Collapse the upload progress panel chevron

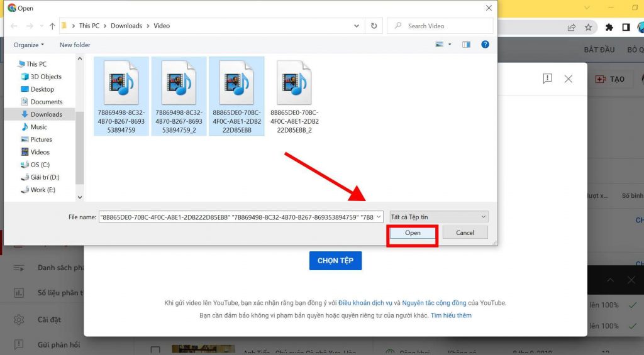[610, 280]
